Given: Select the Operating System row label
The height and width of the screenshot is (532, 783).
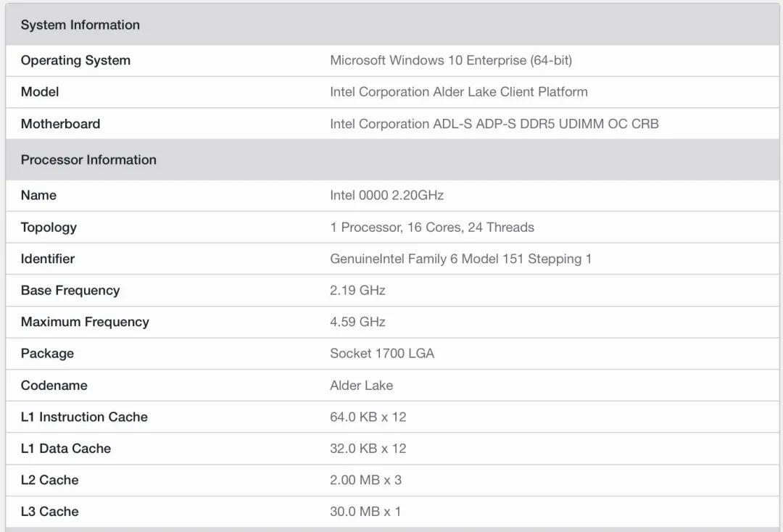Looking at the screenshot, I should point(75,60).
